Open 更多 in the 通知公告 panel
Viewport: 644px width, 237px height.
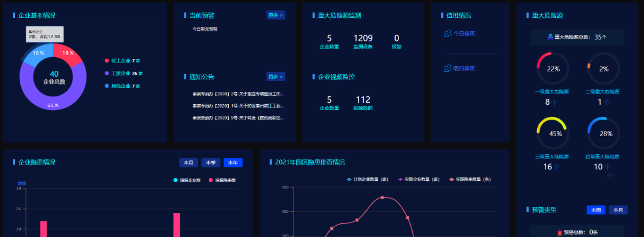[x=276, y=77]
